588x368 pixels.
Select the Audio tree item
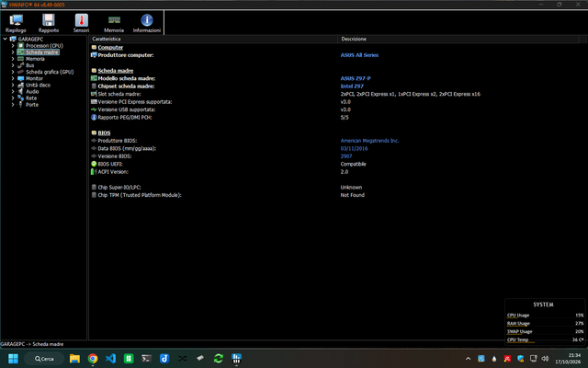click(32, 91)
